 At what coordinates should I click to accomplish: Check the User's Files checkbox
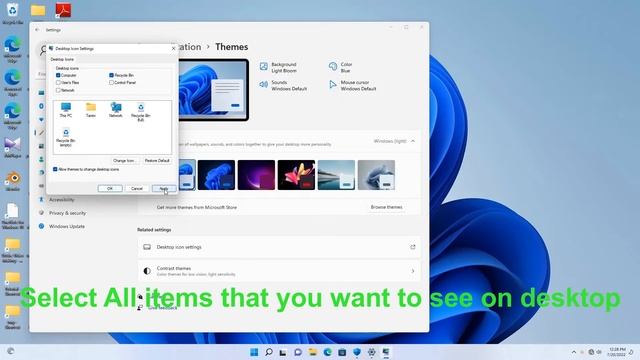point(58,82)
